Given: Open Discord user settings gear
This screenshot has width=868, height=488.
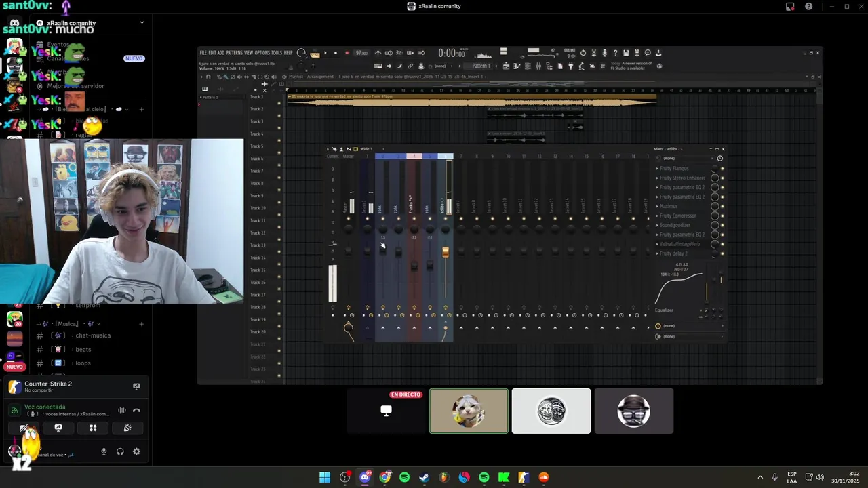Looking at the screenshot, I should click(136, 451).
